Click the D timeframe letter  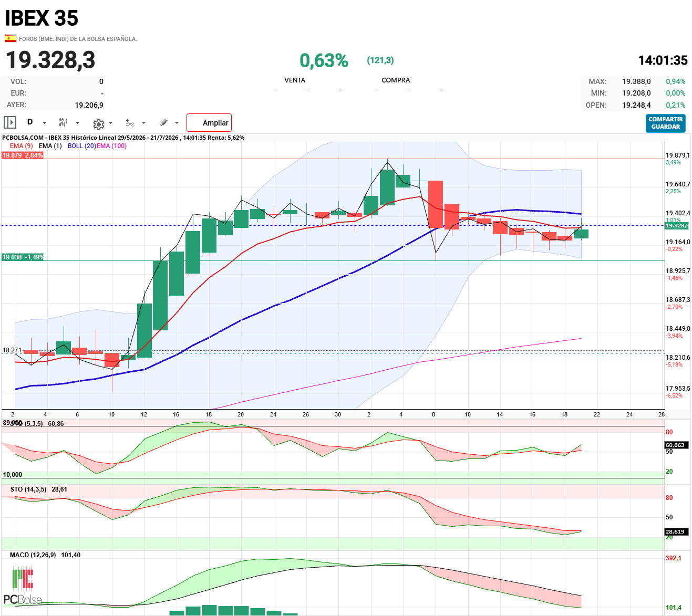pos(30,122)
